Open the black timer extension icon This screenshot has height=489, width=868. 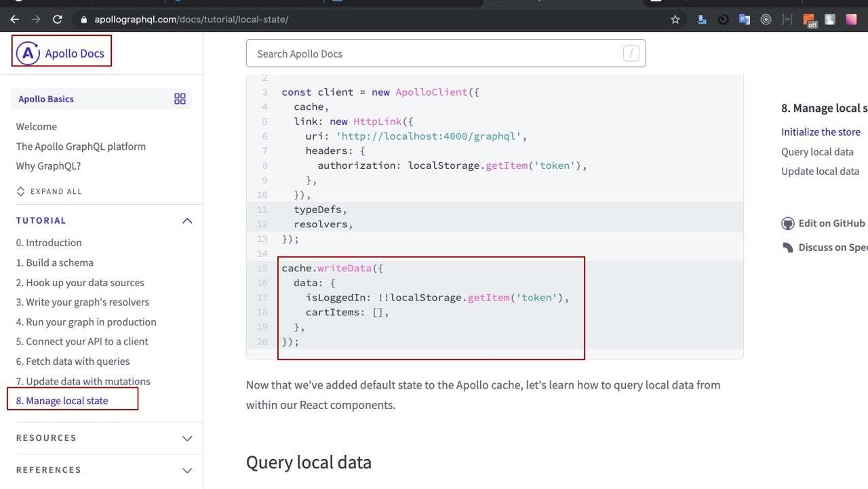[x=723, y=20]
